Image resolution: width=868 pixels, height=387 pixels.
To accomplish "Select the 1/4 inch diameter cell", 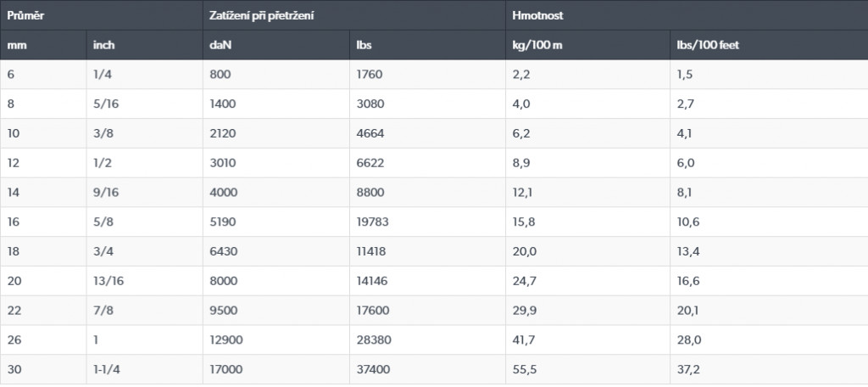I will (102, 74).
